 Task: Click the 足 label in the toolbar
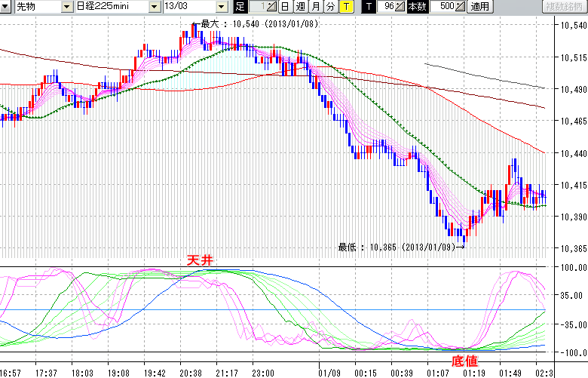[240, 7]
